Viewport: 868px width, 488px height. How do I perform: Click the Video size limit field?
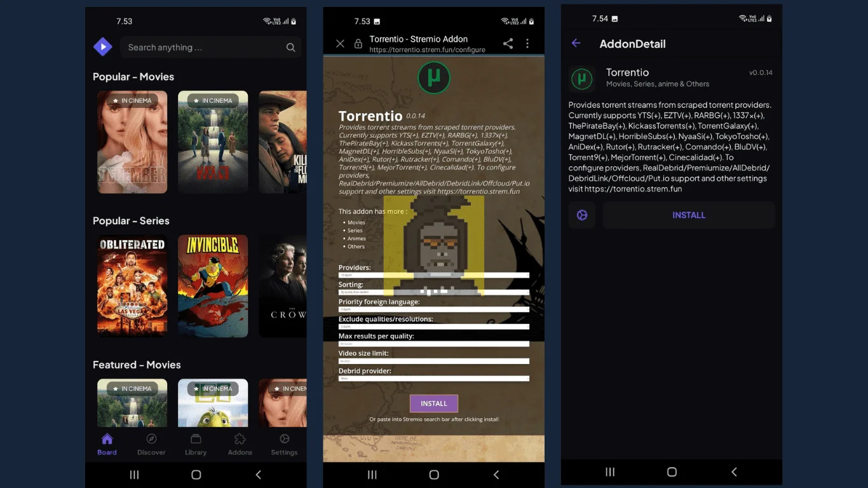(x=434, y=361)
